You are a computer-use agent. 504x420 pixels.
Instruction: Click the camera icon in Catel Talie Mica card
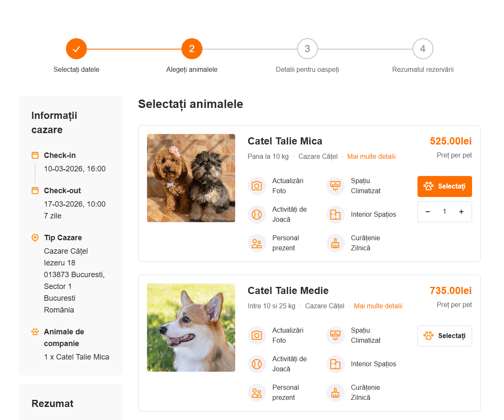(257, 186)
